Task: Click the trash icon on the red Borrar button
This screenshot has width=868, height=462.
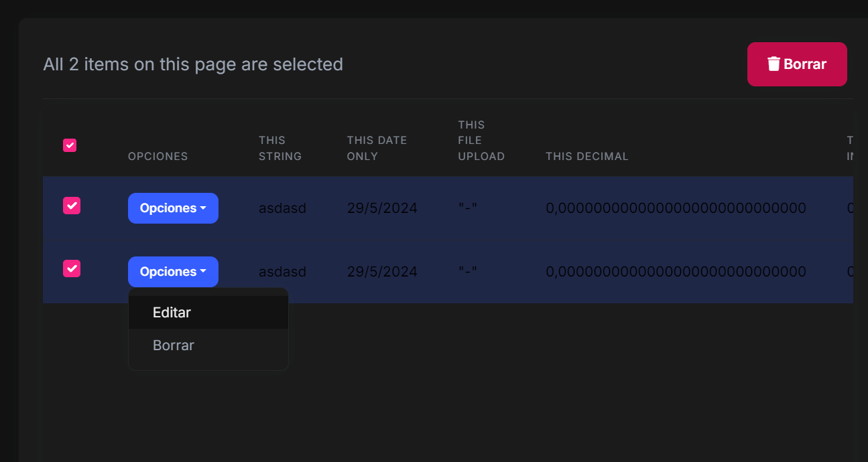Action: 773,64
